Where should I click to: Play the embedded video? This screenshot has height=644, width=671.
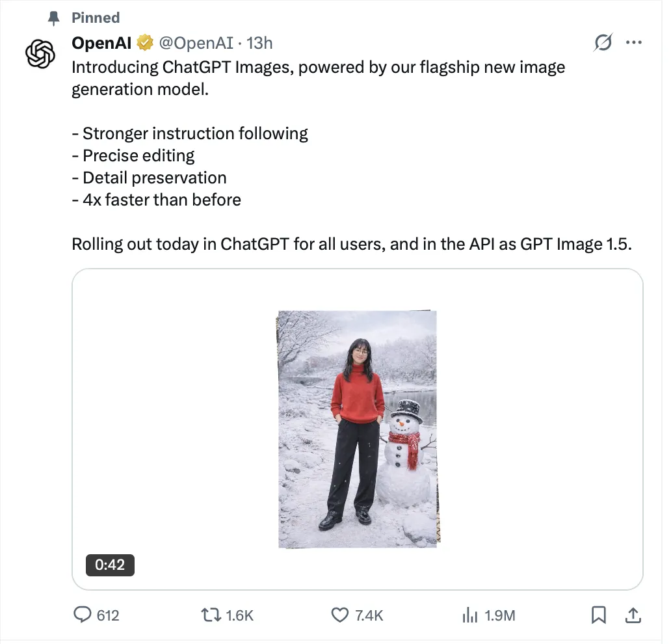pos(358,429)
